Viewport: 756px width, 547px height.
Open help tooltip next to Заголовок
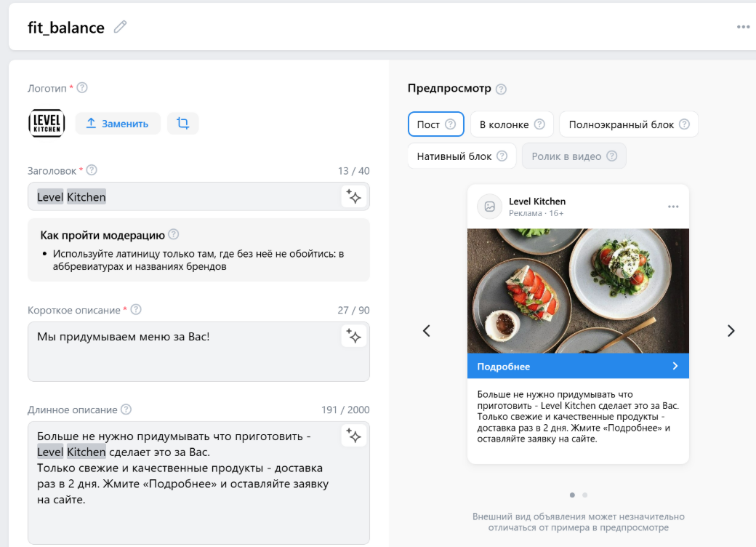coord(92,170)
